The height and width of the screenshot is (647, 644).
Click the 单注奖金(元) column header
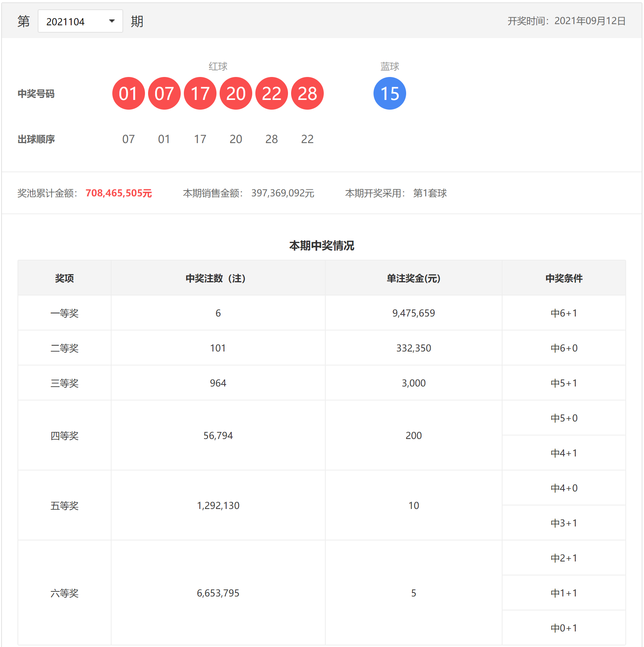click(413, 278)
